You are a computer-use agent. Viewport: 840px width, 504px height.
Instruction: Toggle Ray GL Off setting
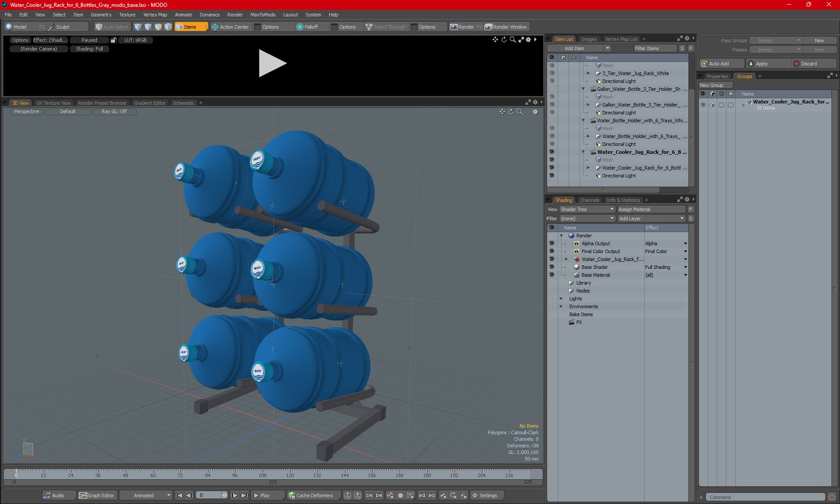click(114, 112)
